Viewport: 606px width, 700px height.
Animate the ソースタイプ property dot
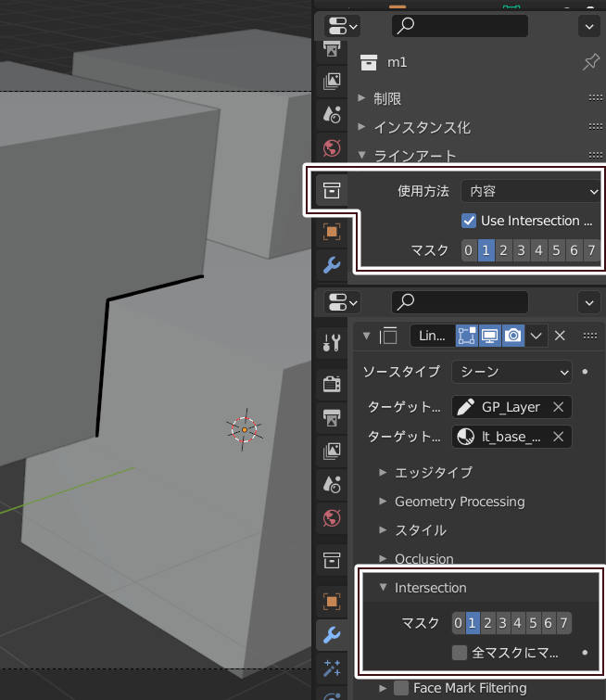[x=585, y=372]
